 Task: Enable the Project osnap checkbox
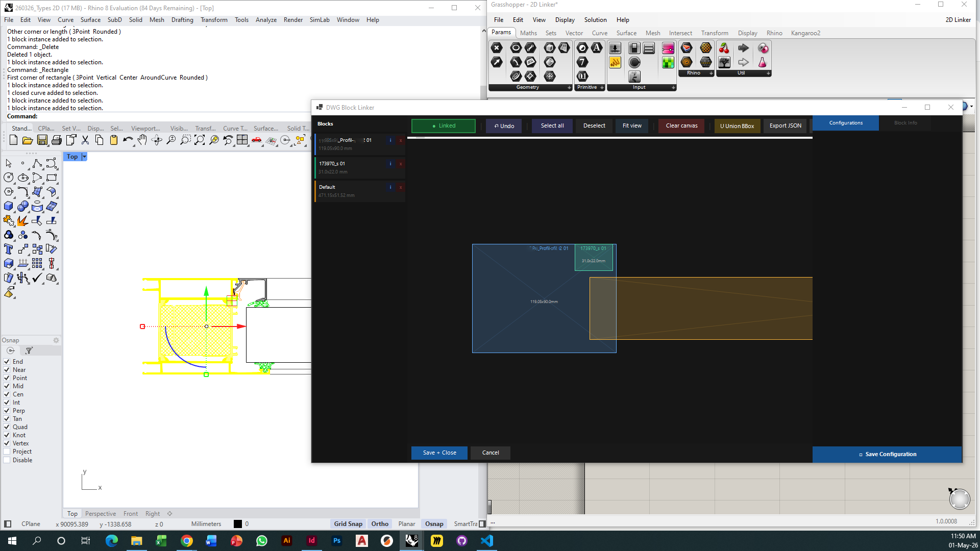[x=7, y=452]
